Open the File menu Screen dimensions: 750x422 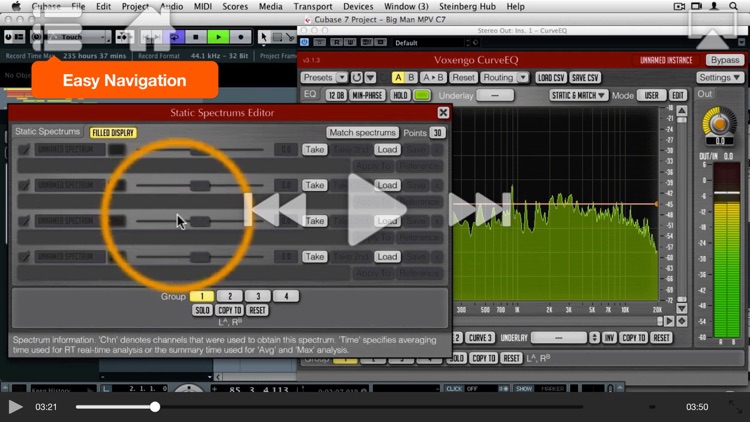point(78,6)
